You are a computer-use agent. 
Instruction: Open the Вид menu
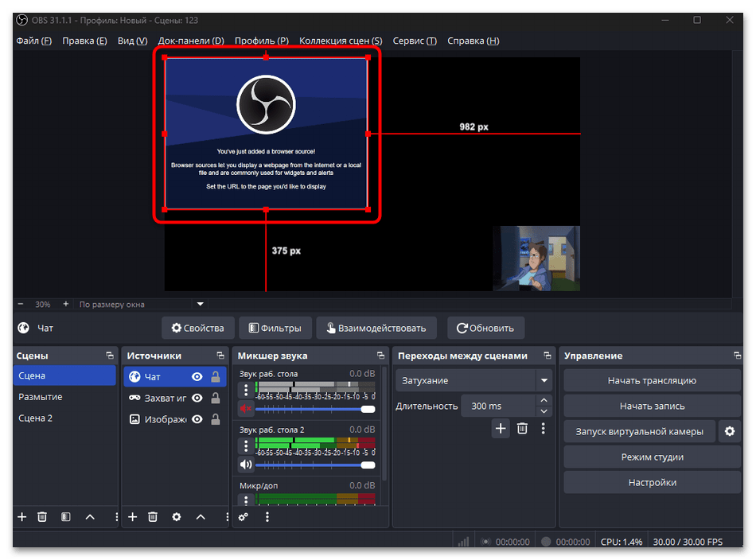click(132, 41)
